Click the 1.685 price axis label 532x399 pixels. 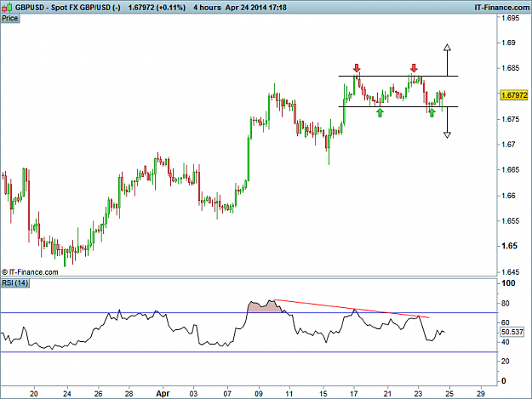pyautogui.click(x=511, y=68)
